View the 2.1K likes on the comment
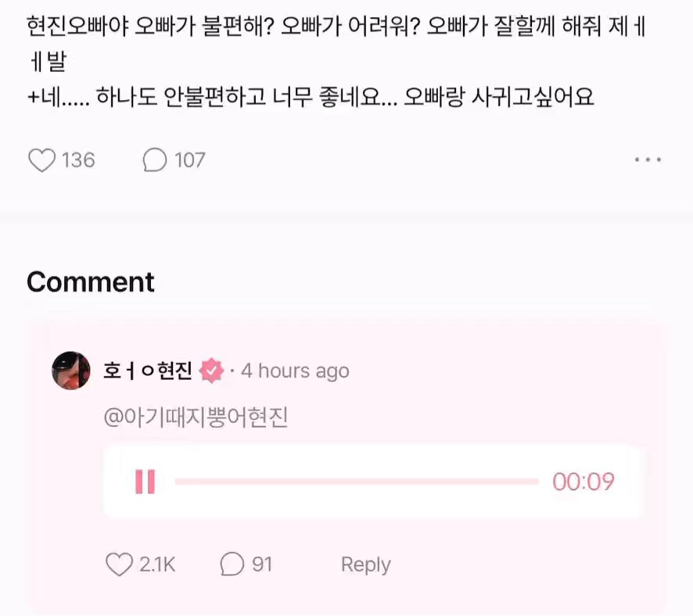693x616 pixels. (x=157, y=564)
